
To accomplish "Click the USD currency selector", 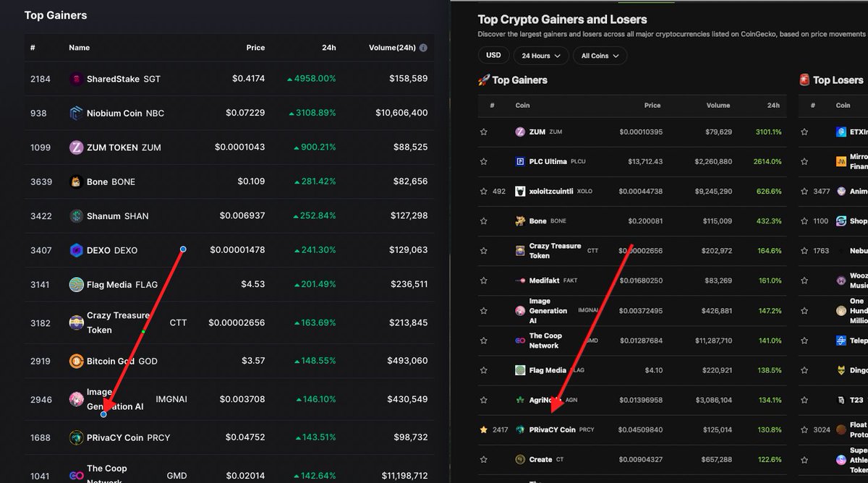I will (493, 55).
